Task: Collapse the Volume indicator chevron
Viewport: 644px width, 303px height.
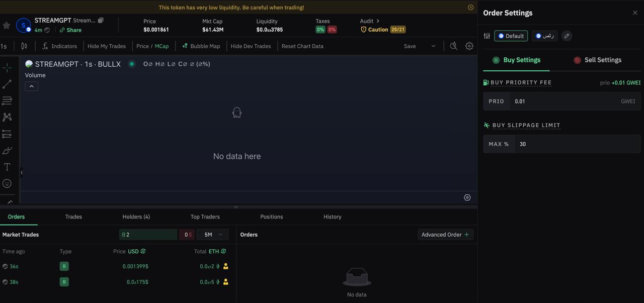Action: pos(31,86)
